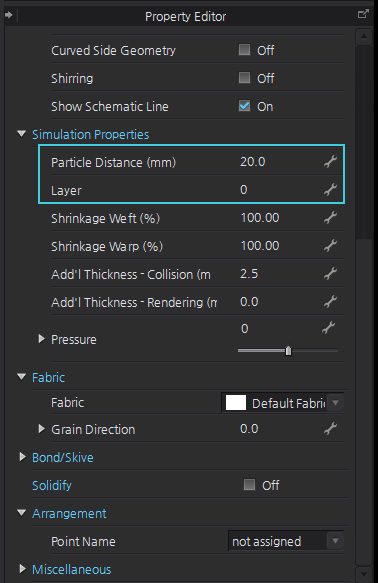The image size is (378, 583).
Task: Open the Default Fabric dropdown list
Action: (x=282, y=403)
